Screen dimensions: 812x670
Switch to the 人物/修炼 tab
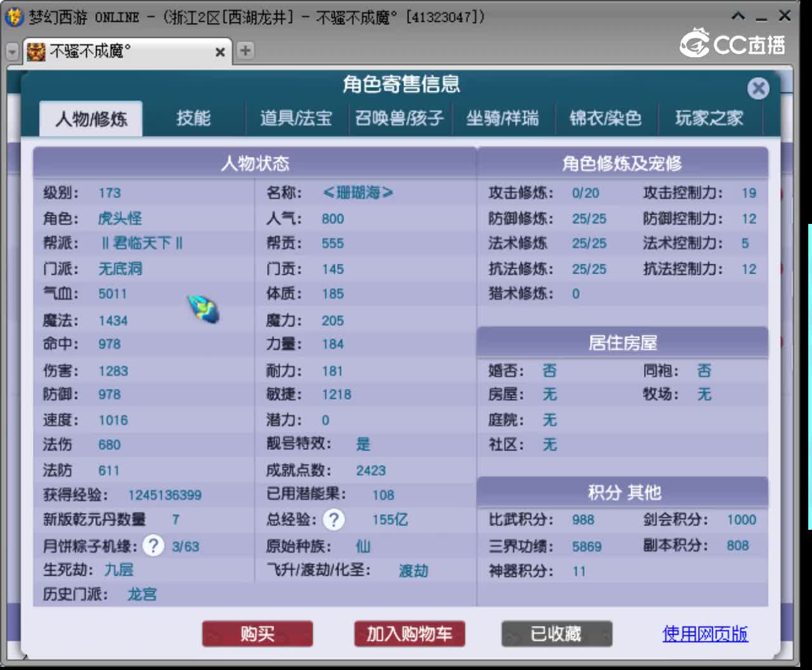pyautogui.click(x=91, y=119)
